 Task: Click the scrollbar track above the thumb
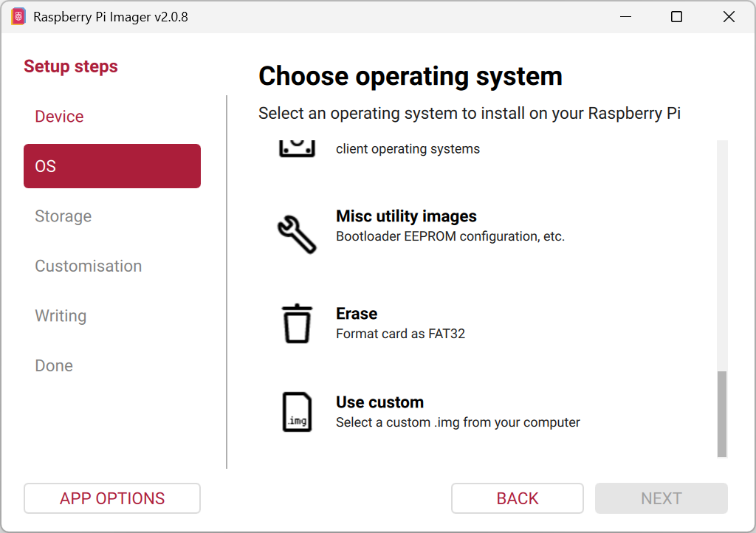pos(722,255)
